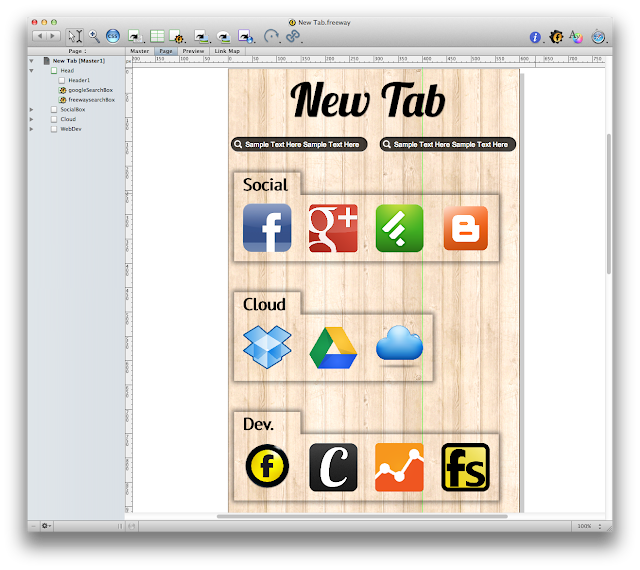Click the right Sample Text search field
640x570 pixels.
pos(448,144)
